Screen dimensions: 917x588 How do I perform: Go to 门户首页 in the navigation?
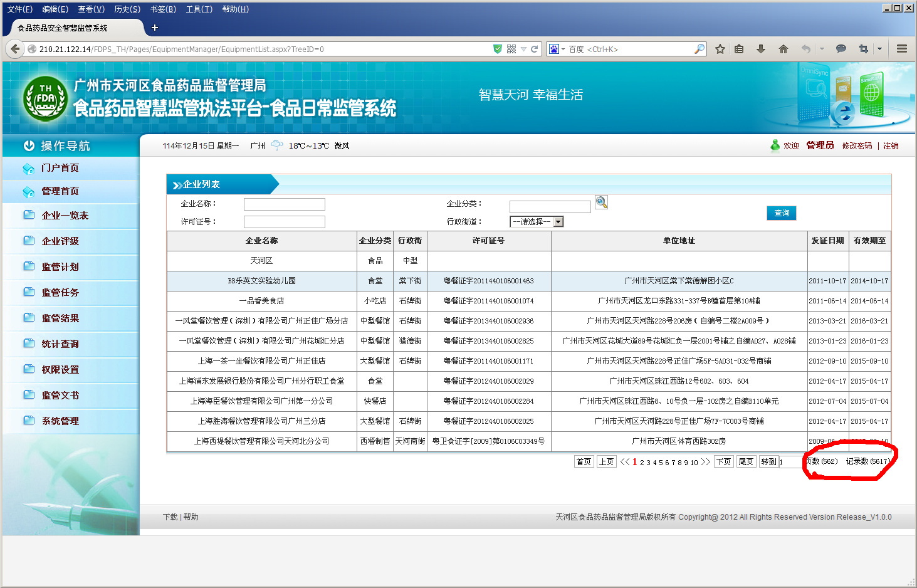tap(60, 168)
